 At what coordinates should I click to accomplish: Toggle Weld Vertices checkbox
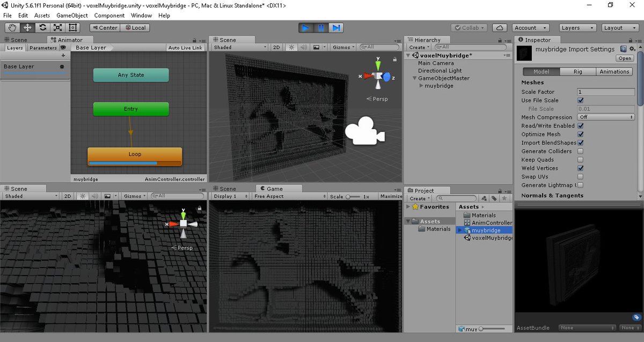click(580, 168)
